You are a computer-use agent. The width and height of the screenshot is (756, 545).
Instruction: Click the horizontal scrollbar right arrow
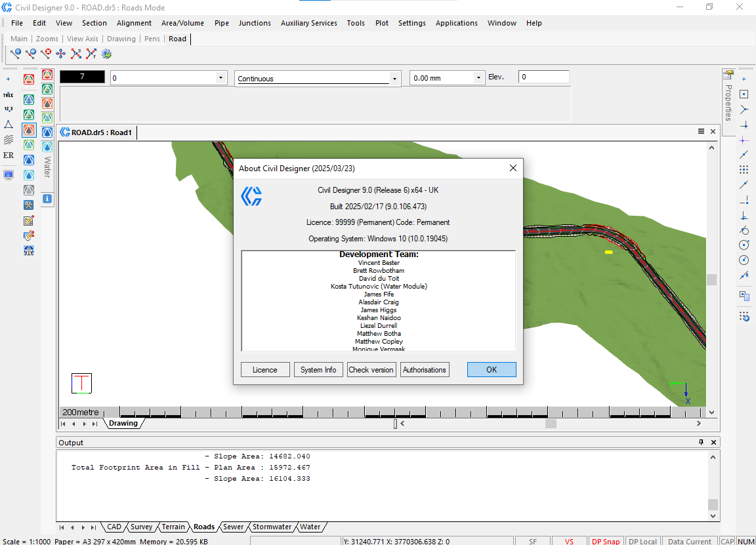[x=699, y=424]
